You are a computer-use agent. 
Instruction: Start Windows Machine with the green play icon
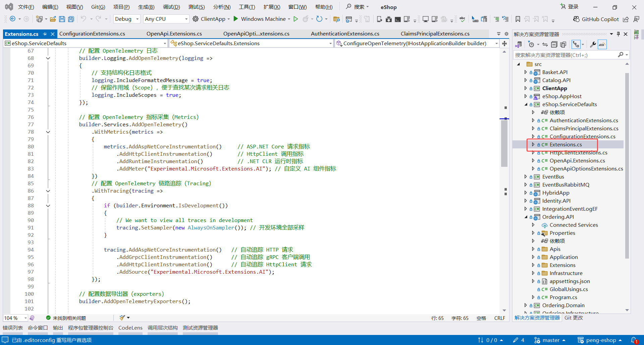pyautogui.click(x=236, y=19)
